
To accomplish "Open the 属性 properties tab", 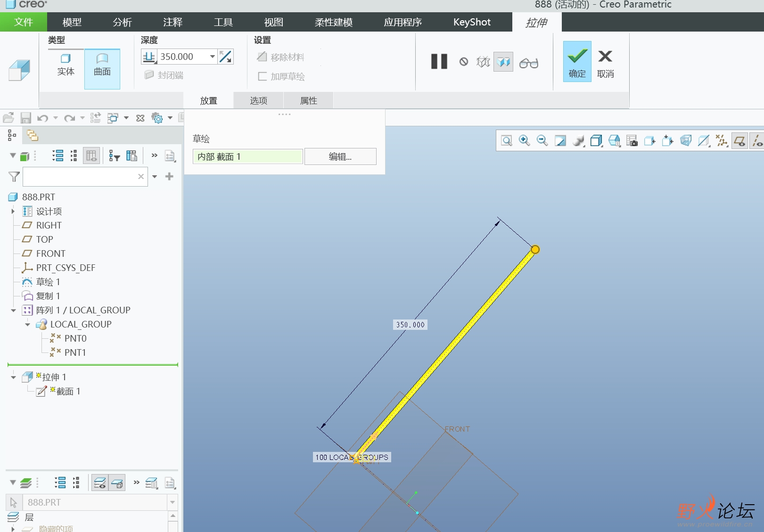I will pyautogui.click(x=309, y=100).
